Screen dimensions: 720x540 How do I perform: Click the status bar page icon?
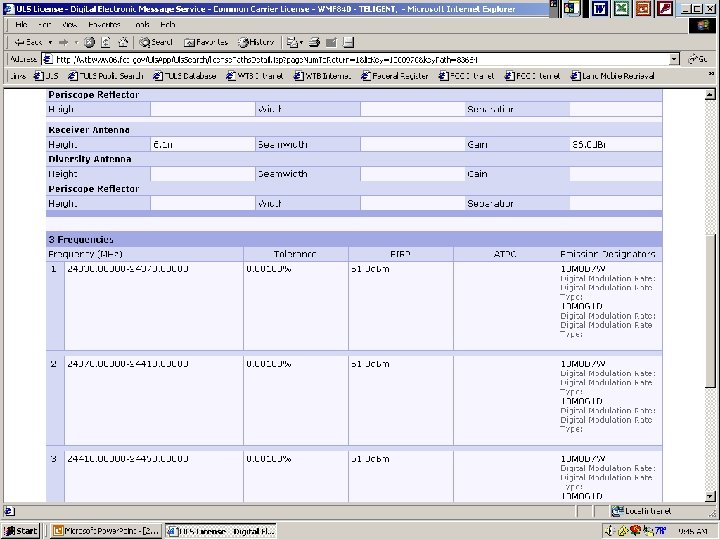point(9,511)
